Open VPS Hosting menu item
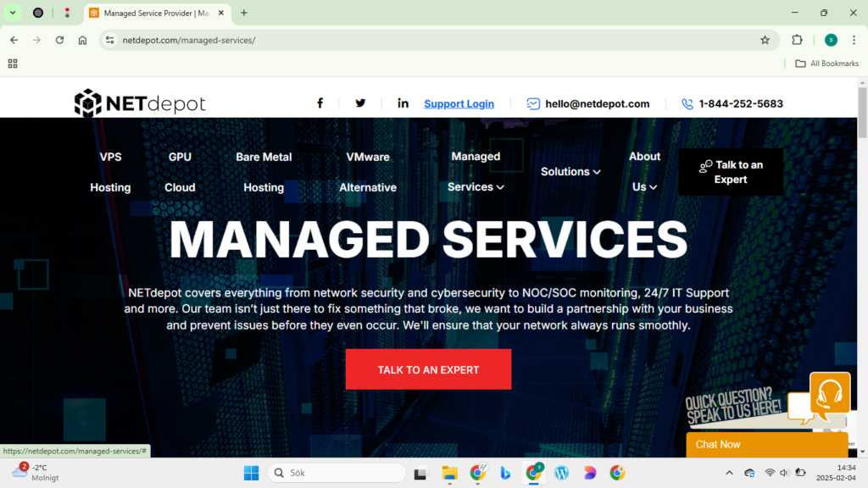 110,172
